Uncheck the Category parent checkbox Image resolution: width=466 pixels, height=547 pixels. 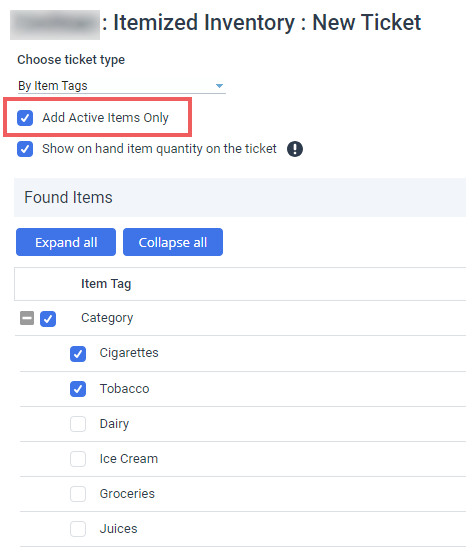tap(48, 319)
